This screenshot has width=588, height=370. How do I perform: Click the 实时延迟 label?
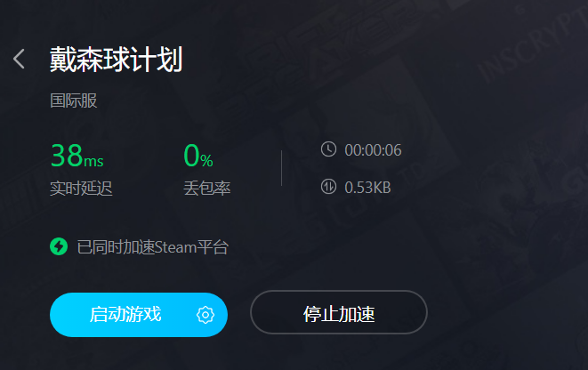point(81,188)
